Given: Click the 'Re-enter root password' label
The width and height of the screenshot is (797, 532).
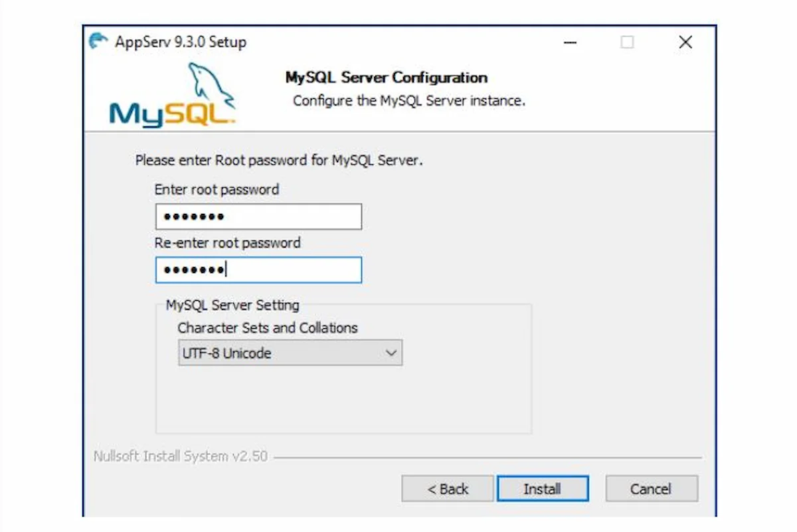Looking at the screenshot, I should 227,243.
